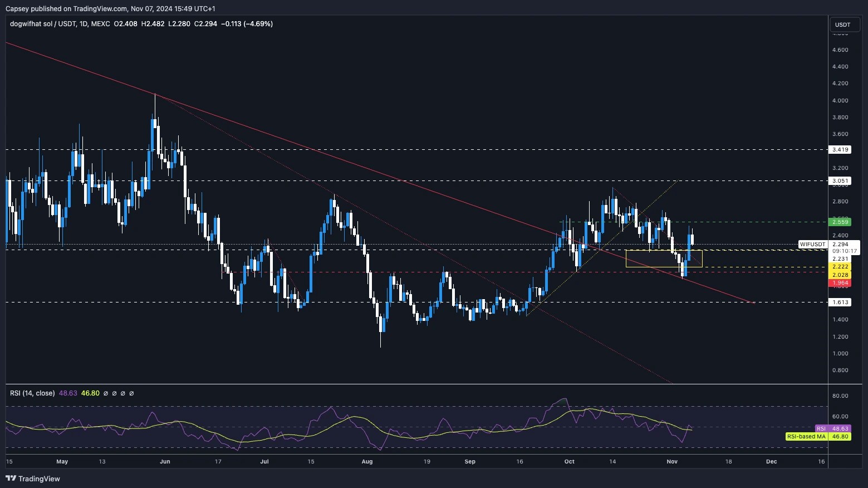Screen dimensions: 868x488
Task: Select the RSI value 48.63 in the legend
Action: pos(67,393)
